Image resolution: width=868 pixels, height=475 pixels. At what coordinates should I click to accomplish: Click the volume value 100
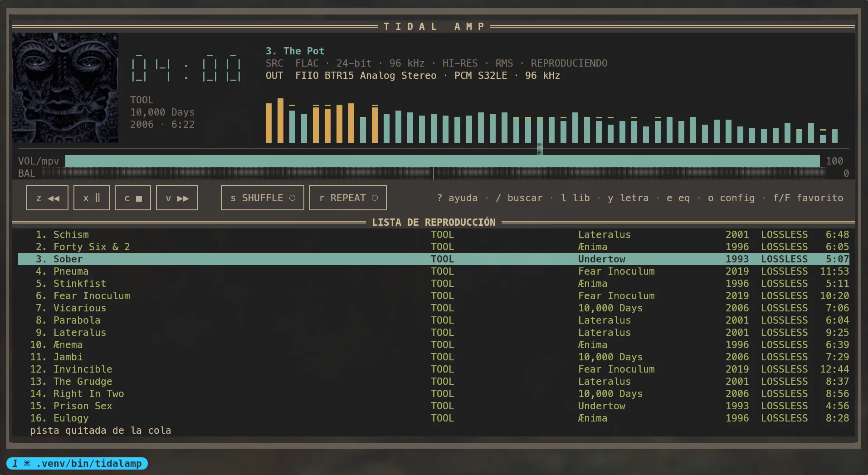(834, 161)
